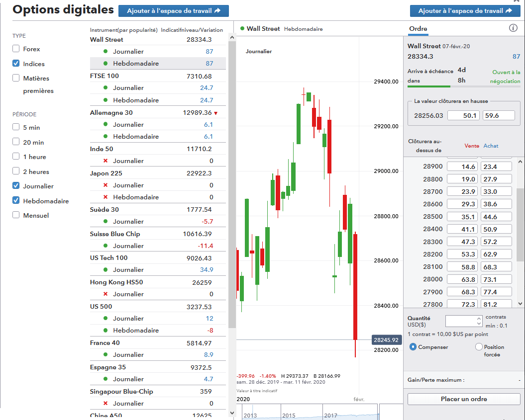Tick the 20 min period checkbox
Screen dimensions: 525x420
(x=16, y=142)
